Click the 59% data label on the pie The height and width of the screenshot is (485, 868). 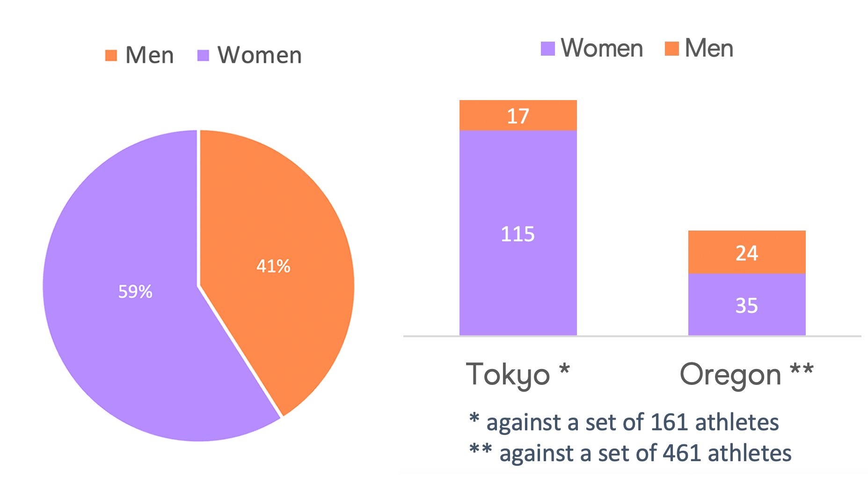pos(135,292)
